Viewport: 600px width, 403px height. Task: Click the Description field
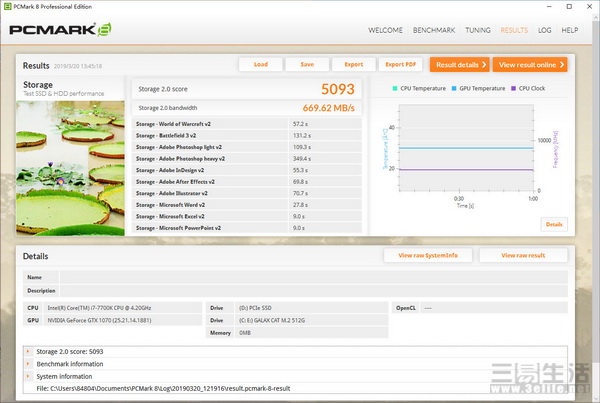tap(313, 290)
